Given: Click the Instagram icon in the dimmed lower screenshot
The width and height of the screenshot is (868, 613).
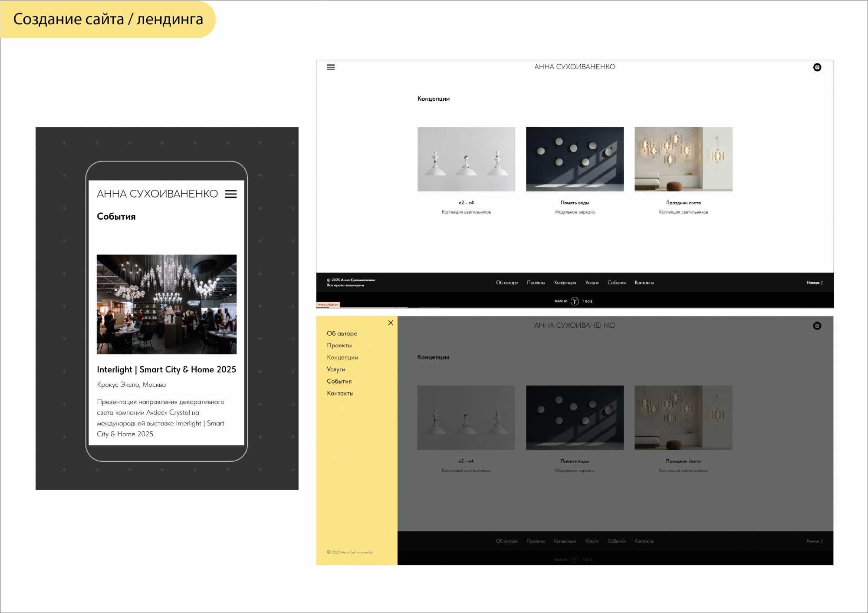Looking at the screenshot, I should [x=817, y=326].
